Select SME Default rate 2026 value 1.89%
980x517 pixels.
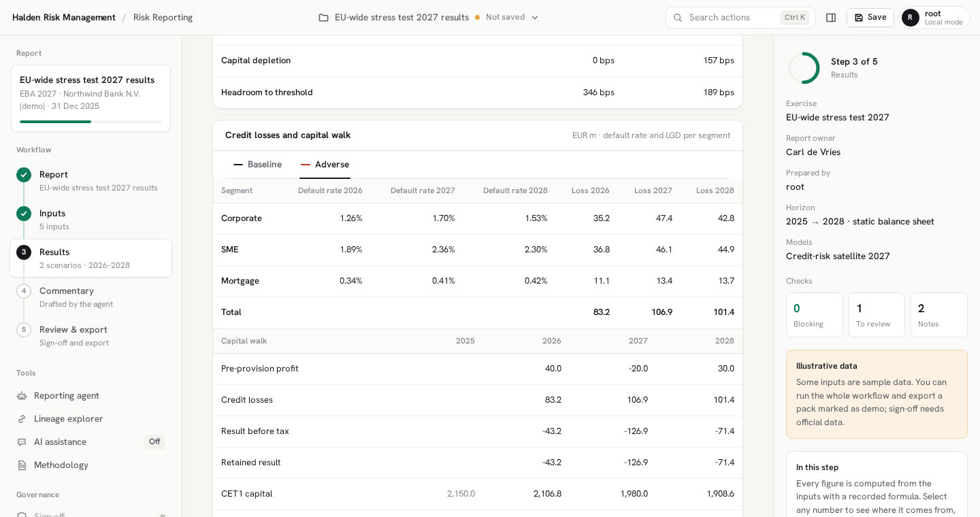click(x=351, y=250)
